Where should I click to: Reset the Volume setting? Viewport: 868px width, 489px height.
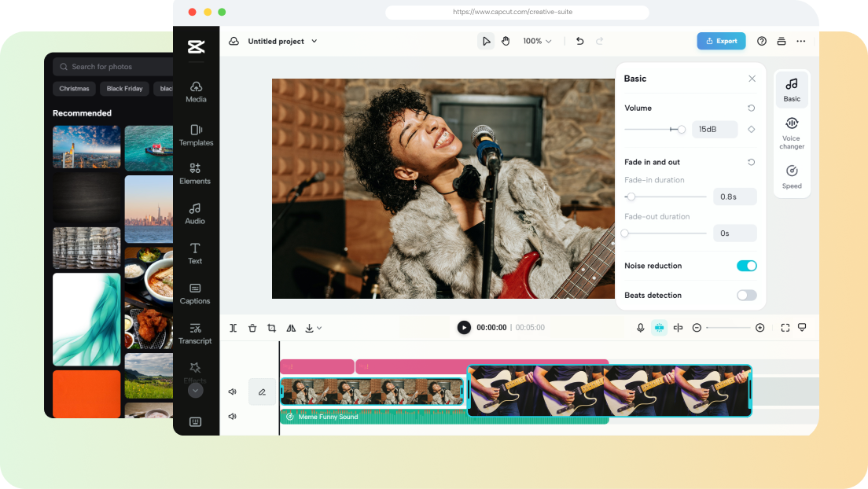pos(751,108)
